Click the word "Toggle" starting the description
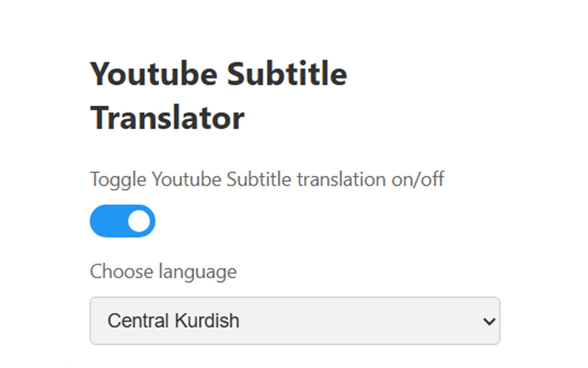This screenshot has height=368, width=588. [x=118, y=179]
